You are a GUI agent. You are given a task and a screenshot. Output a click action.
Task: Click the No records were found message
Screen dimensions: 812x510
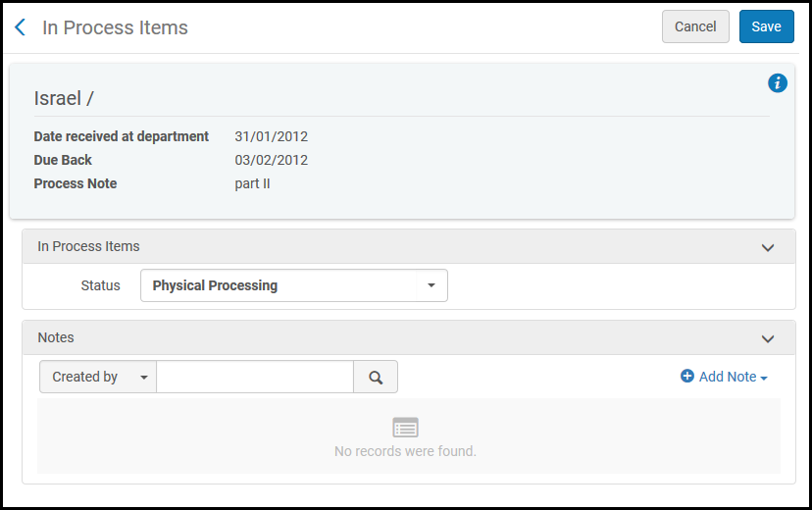pyautogui.click(x=405, y=451)
